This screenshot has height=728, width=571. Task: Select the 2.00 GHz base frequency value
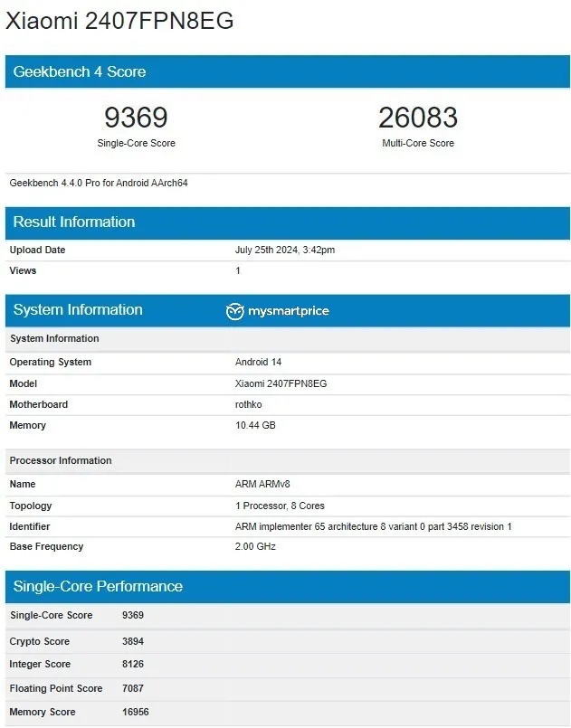255,546
